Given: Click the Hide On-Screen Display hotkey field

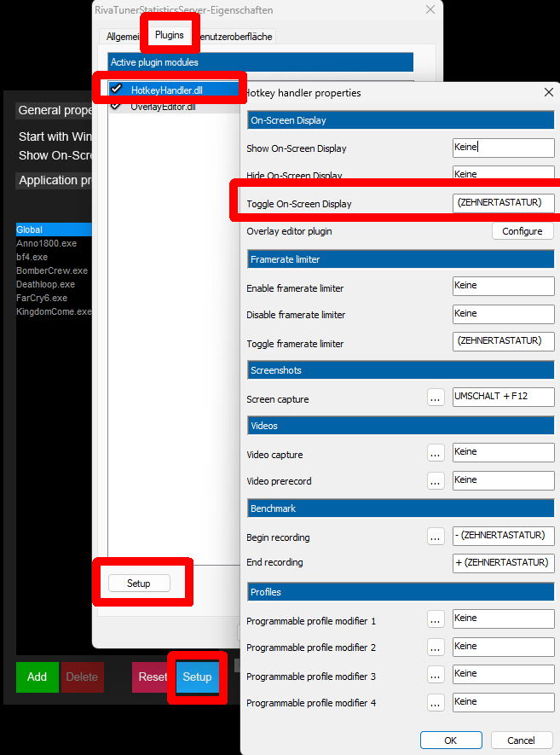Looking at the screenshot, I should pos(503,174).
